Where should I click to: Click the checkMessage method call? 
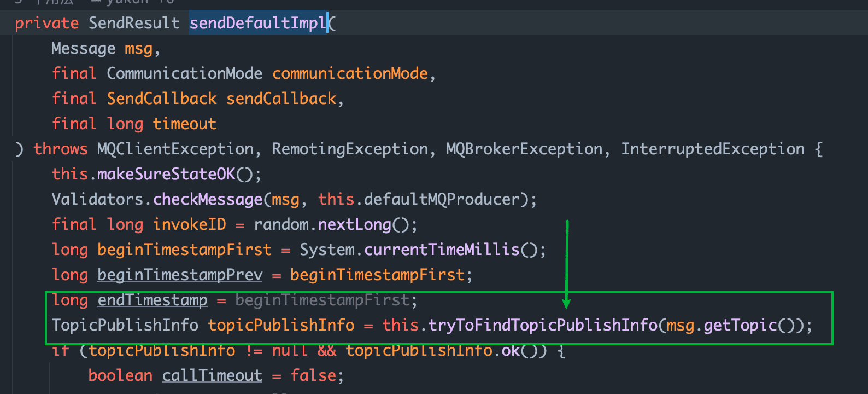pos(208,199)
